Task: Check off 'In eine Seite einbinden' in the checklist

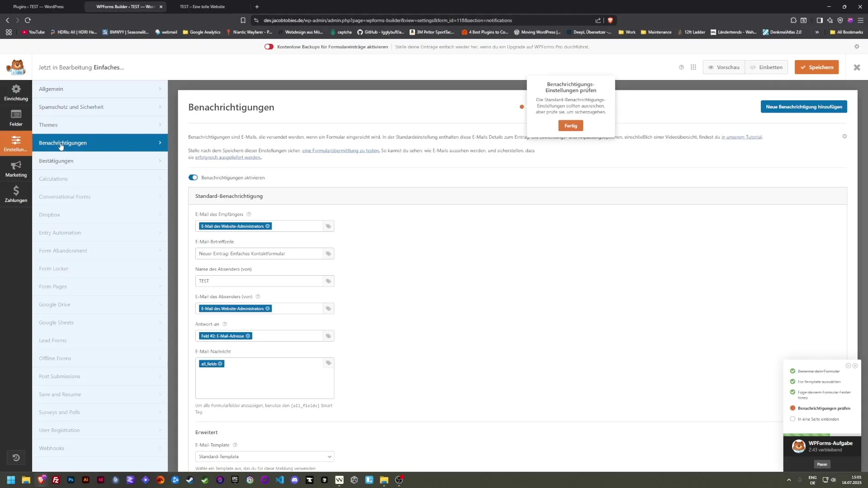Action: (793, 418)
